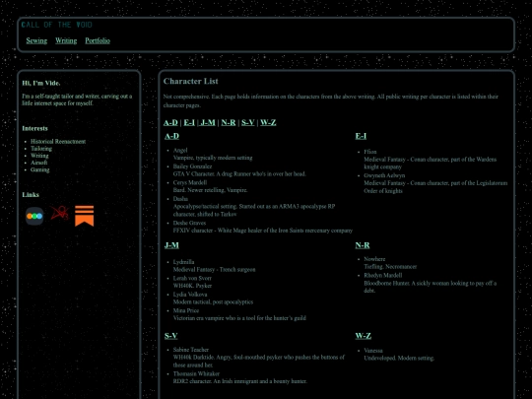Click 'Modern tactical, post apocalyptics' description
This screenshot has height=399, width=532.
213,301
